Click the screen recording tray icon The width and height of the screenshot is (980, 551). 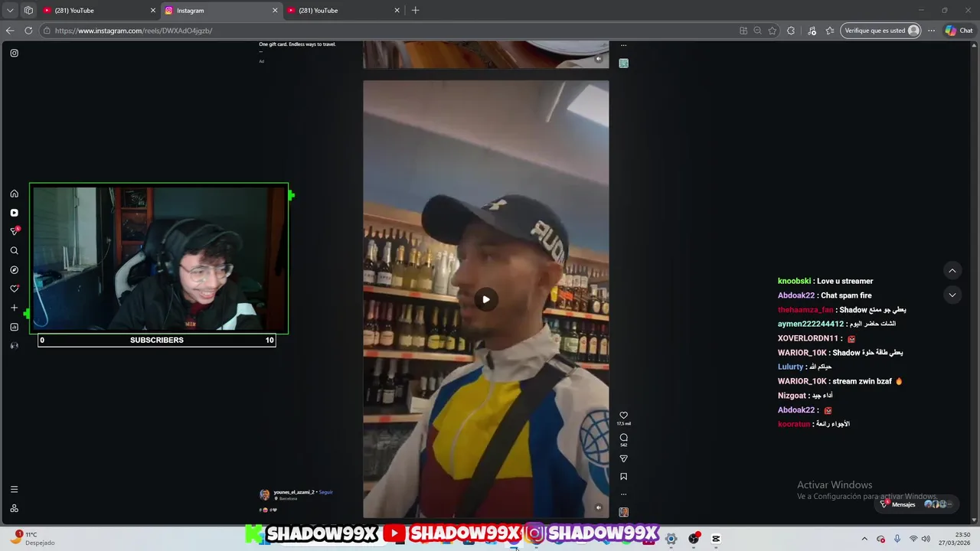[880, 539]
